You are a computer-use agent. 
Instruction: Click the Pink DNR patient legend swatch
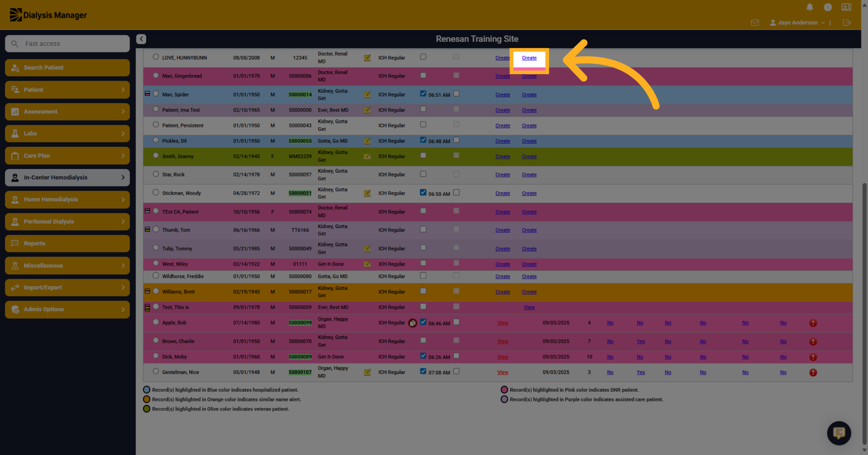tap(504, 390)
